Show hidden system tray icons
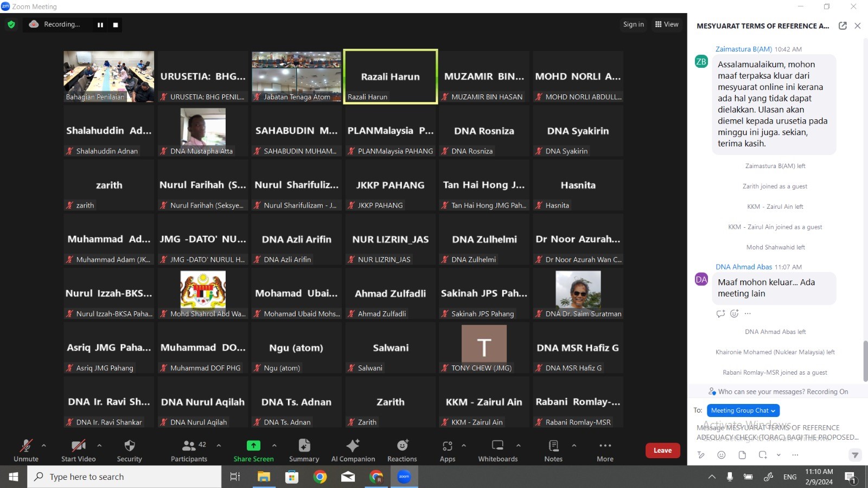 [x=712, y=477]
